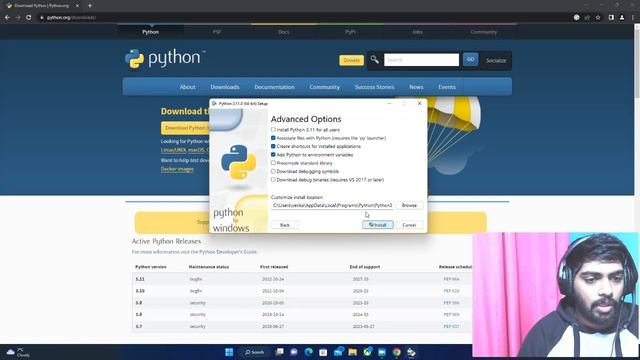Go back using the browser back arrow

7,18
